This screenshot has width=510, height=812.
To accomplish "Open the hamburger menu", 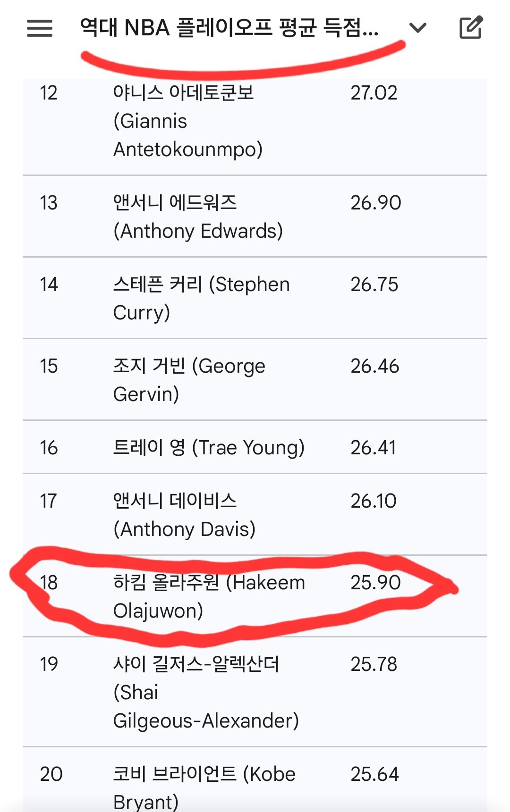I will click(40, 28).
